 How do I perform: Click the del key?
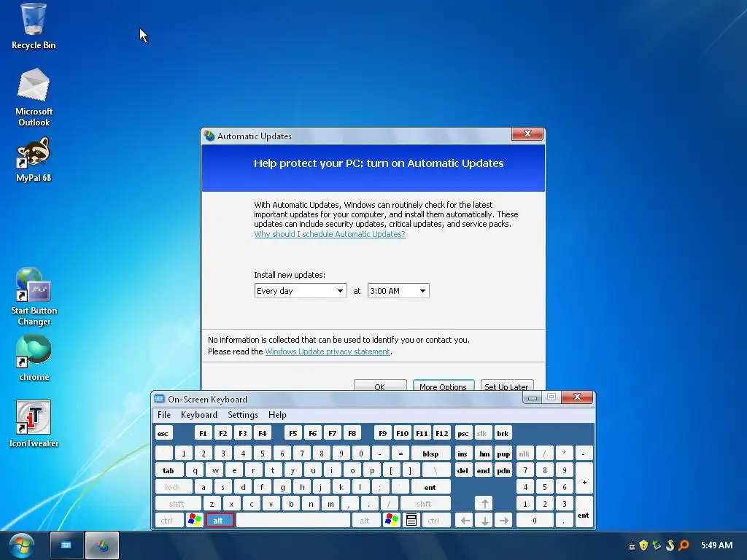pos(463,470)
